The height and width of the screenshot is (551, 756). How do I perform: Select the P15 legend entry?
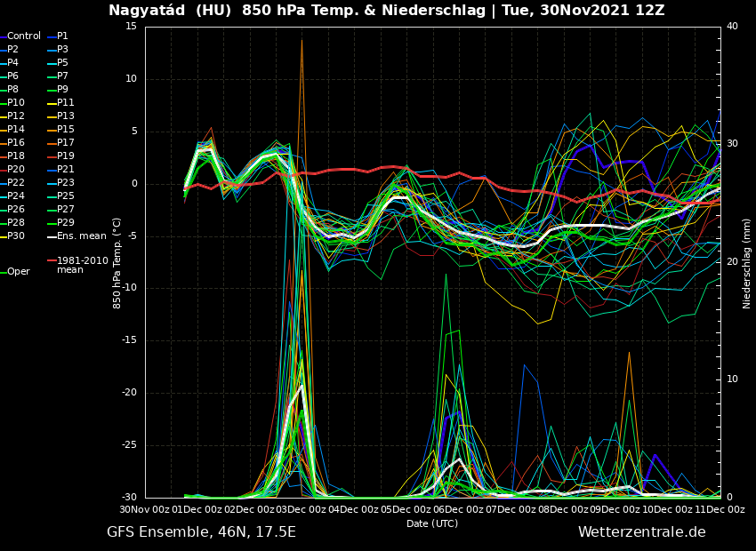(66, 130)
